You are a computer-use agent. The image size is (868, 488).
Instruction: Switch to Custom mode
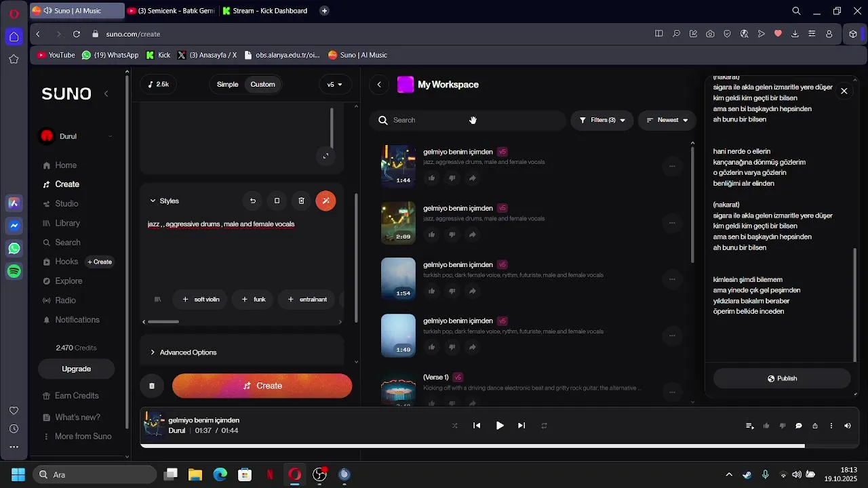pyautogui.click(x=262, y=85)
